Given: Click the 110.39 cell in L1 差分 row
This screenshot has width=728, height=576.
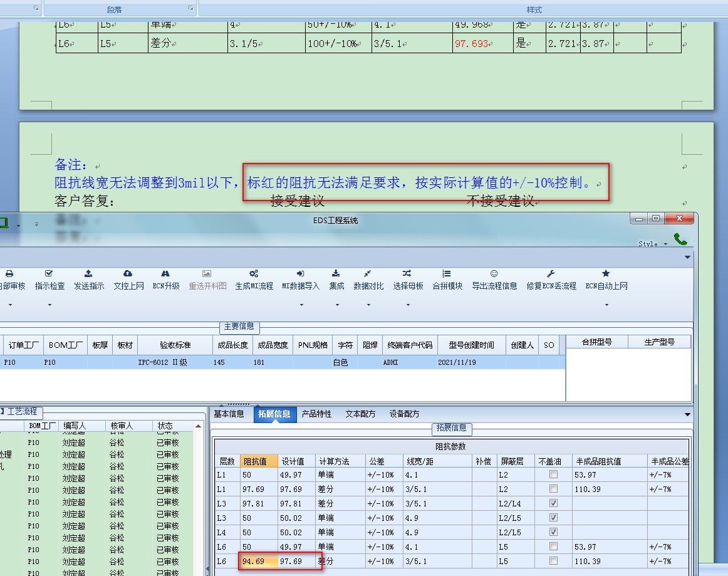Looking at the screenshot, I should point(610,489).
